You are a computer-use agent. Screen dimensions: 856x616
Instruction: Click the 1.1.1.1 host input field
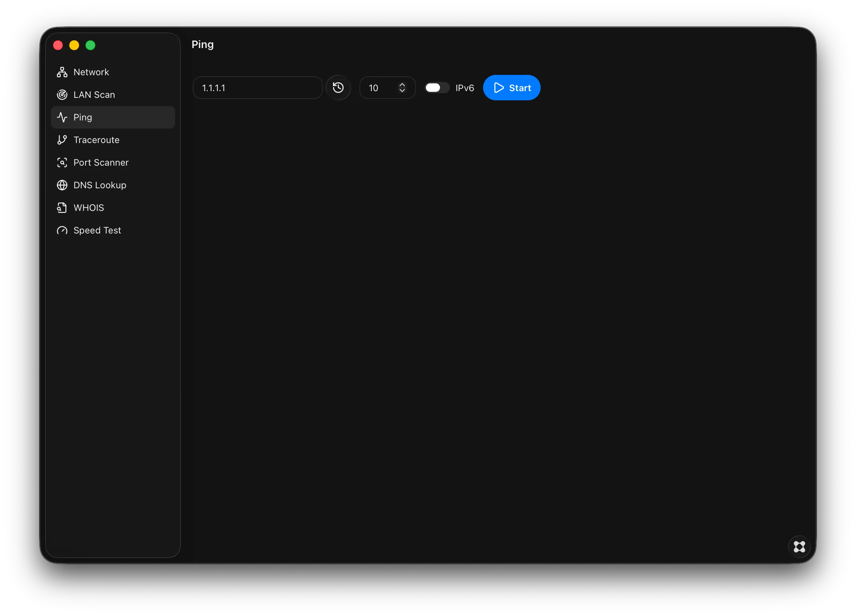tap(257, 88)
